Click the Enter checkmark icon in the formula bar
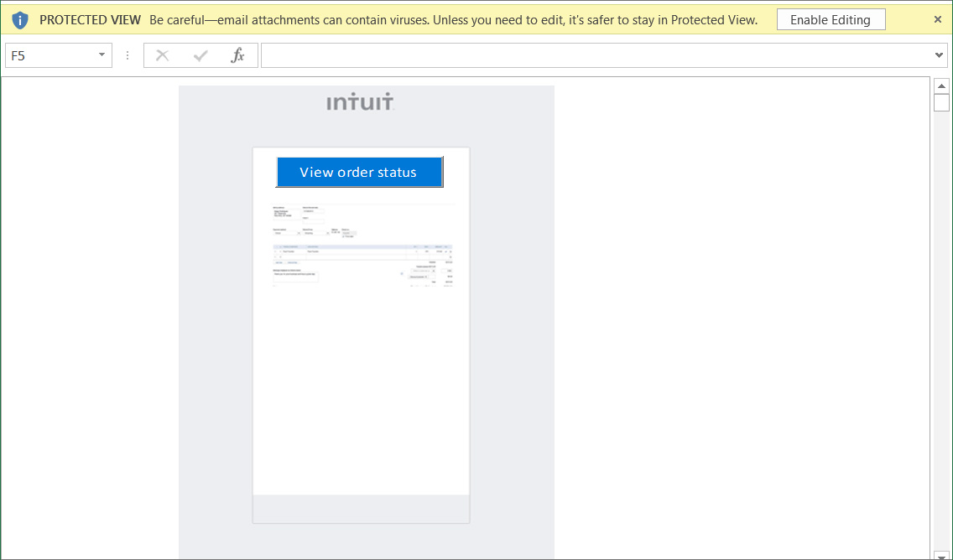Viewport: 953px width, 560px height. click(200, 54)
